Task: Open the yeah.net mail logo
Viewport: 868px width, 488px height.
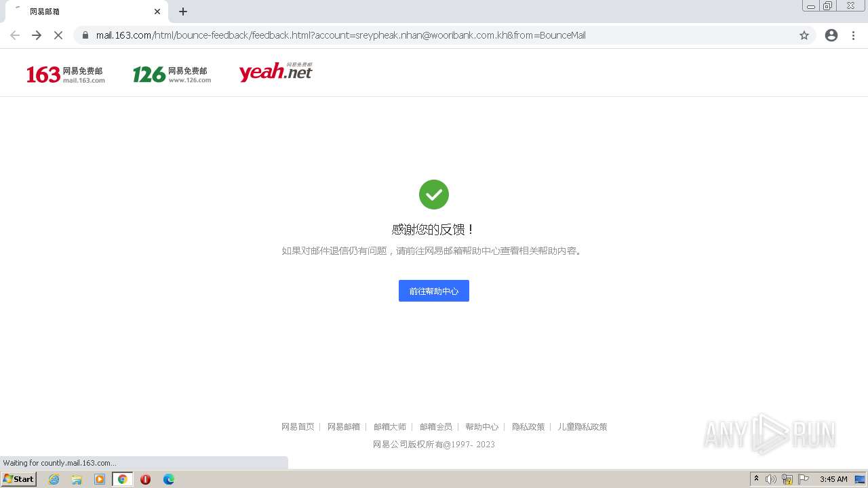Action: 275,72
